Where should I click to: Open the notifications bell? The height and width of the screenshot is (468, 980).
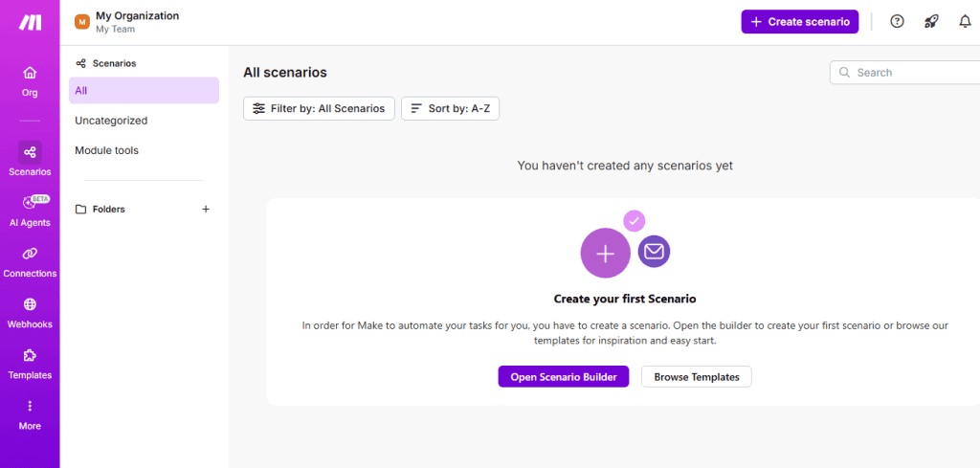click(965, 22)
